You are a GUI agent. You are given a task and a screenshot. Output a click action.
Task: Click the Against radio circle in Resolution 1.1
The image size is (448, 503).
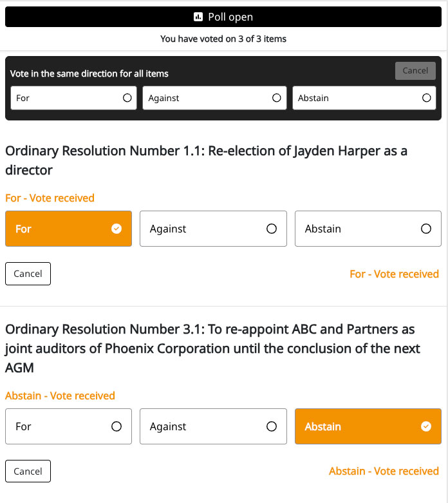point(272,229)
